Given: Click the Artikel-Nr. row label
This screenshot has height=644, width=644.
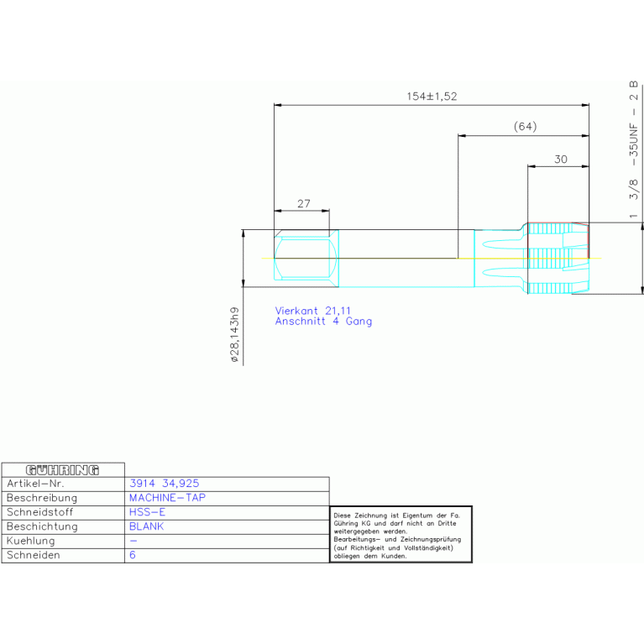Looking at the screenshot, I should pyautogui.click(x=35, y=484).
